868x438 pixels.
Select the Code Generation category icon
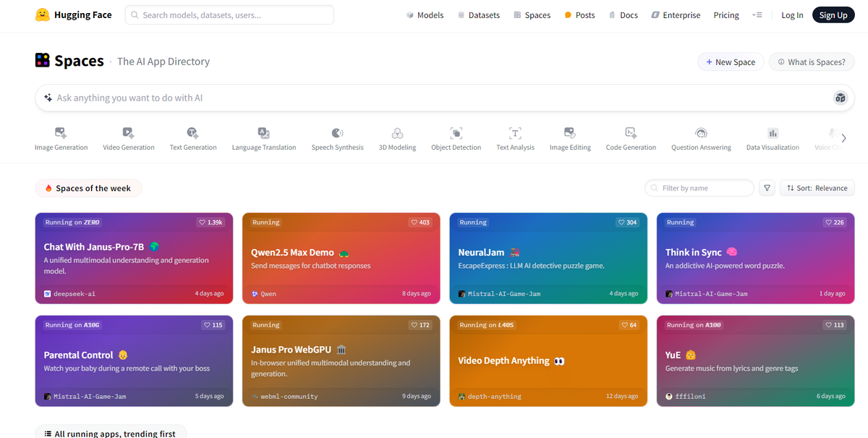pyautogui.click(x=631, y=133)
